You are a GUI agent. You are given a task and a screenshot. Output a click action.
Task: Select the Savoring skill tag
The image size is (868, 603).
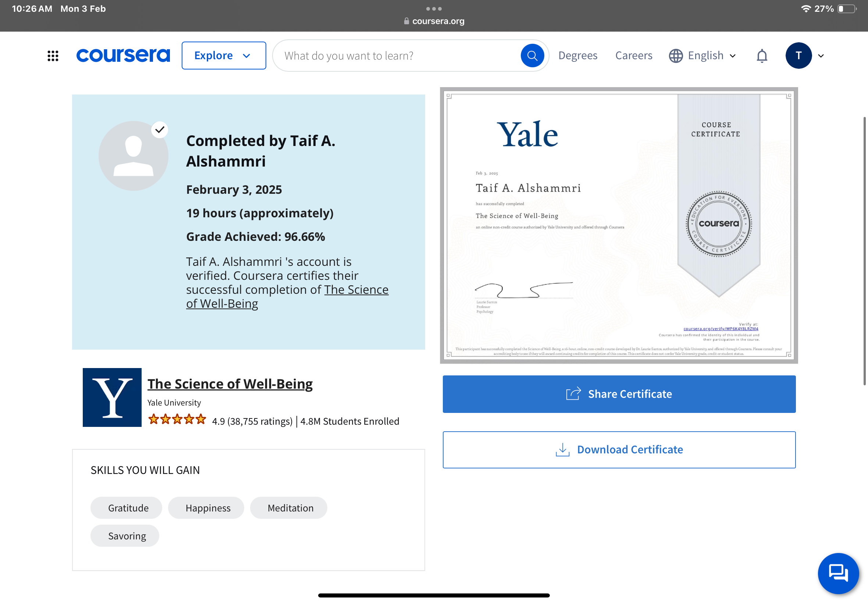pos(125,536)
